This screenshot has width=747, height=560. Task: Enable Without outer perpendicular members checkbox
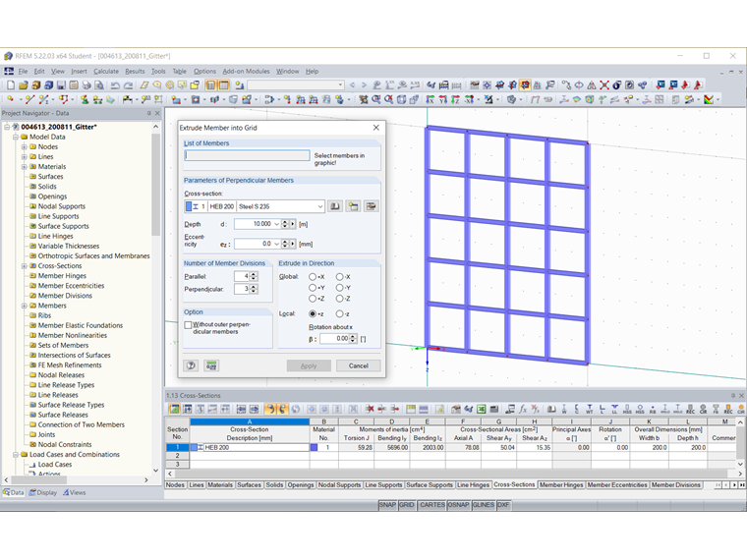(189, 324)
